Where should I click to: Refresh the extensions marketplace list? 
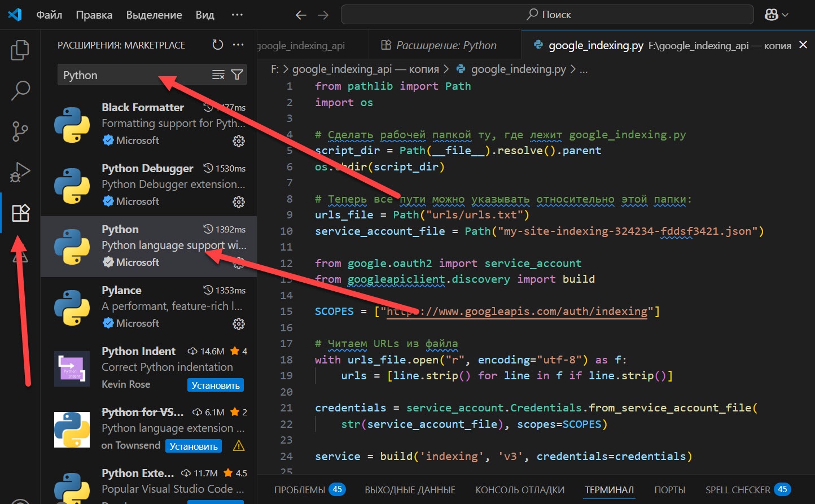click(217, 45)
